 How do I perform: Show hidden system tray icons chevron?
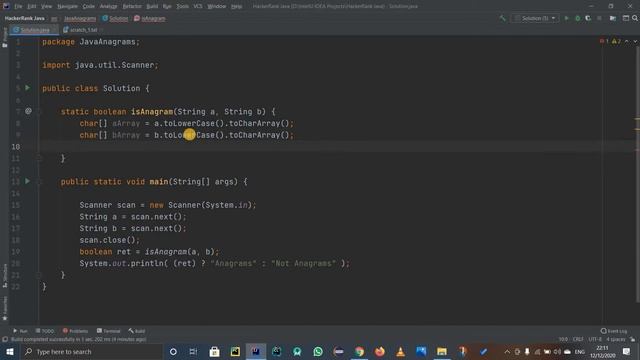pos(507,351)
